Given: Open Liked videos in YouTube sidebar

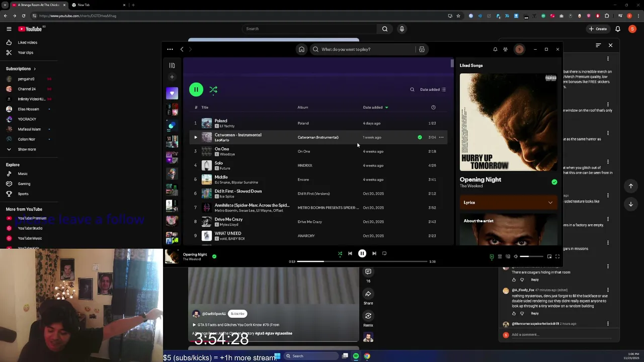Looking at the screenshot, I should [28, 43].
